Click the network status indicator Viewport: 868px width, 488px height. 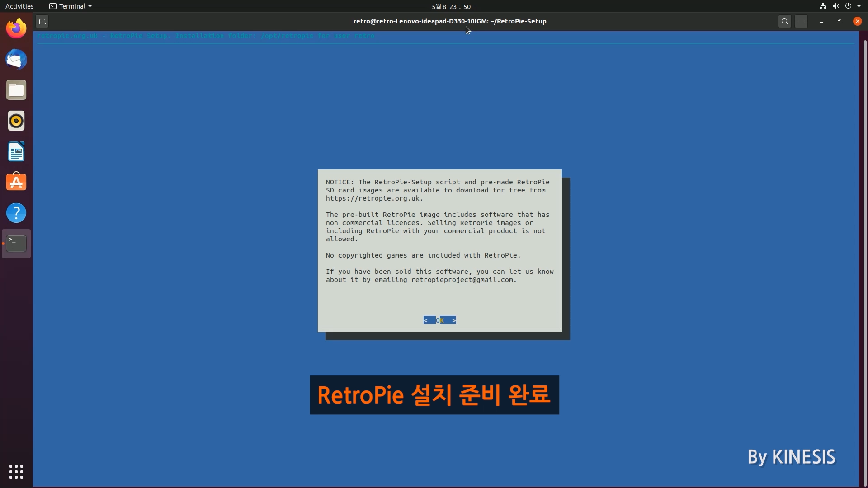point(823,6)
